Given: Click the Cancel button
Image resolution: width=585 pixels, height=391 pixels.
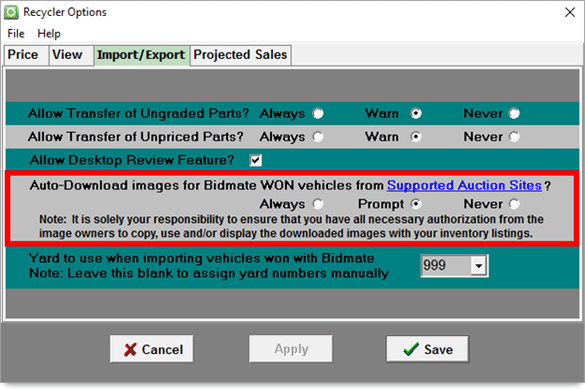Looking at the screenshot, I should (x=152, y=349).
